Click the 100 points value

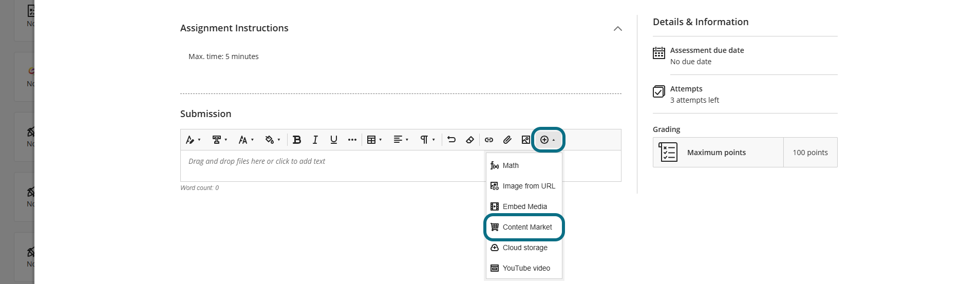click(810, 153)
